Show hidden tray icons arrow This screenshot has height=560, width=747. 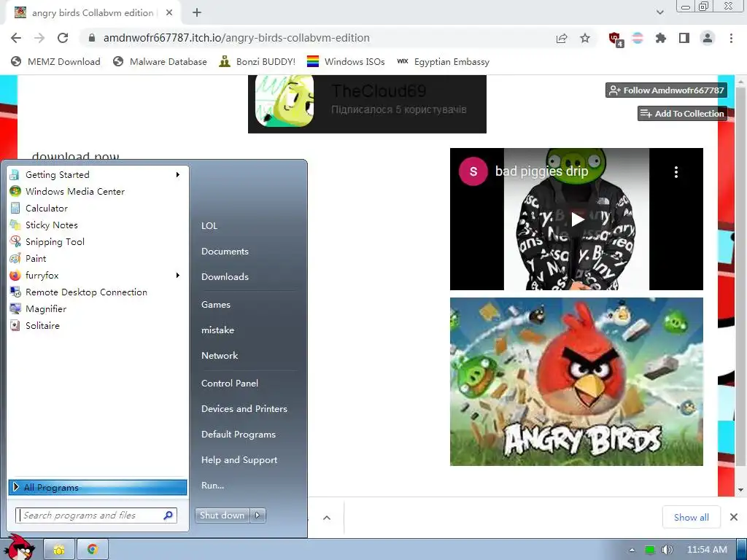pyautogui.click(x=632, y=550)
